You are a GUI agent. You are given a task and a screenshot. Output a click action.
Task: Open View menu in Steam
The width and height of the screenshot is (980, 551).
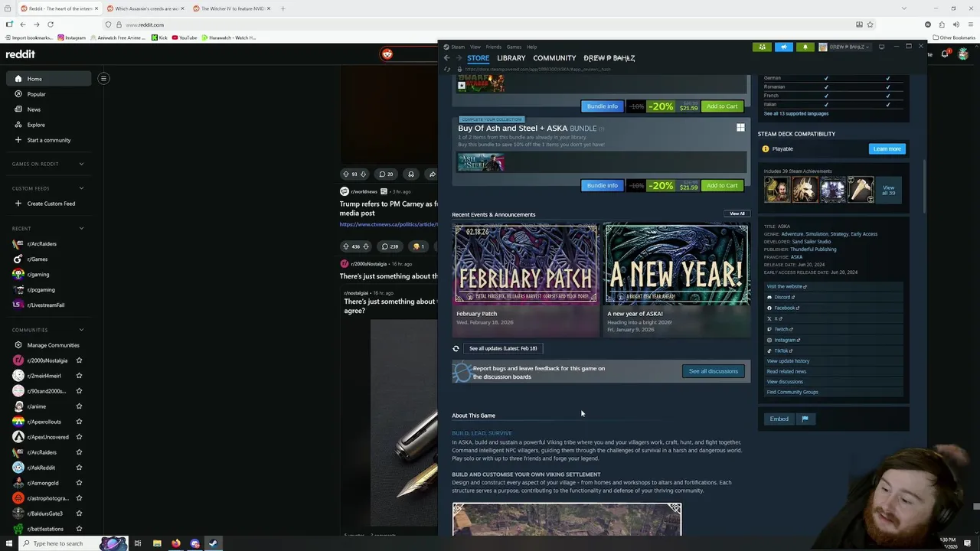tap(475, 47)
